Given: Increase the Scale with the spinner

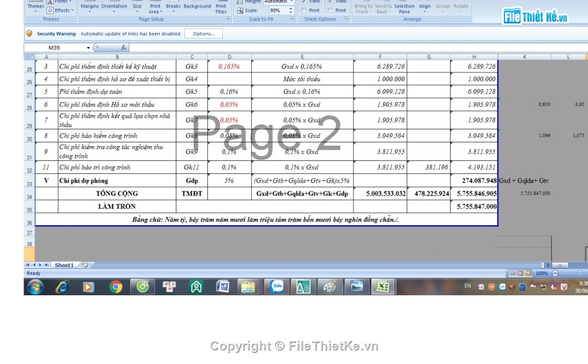Looking at the screenshot, I should [291, 9].
